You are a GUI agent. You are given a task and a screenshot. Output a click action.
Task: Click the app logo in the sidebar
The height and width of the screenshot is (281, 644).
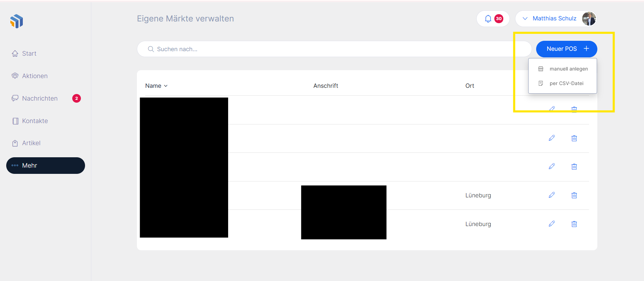point(17,21)
